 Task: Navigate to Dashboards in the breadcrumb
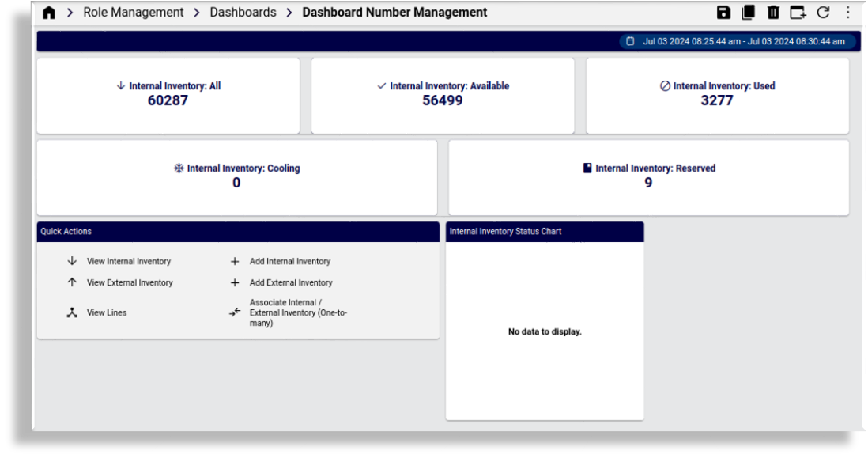(243, 12)
